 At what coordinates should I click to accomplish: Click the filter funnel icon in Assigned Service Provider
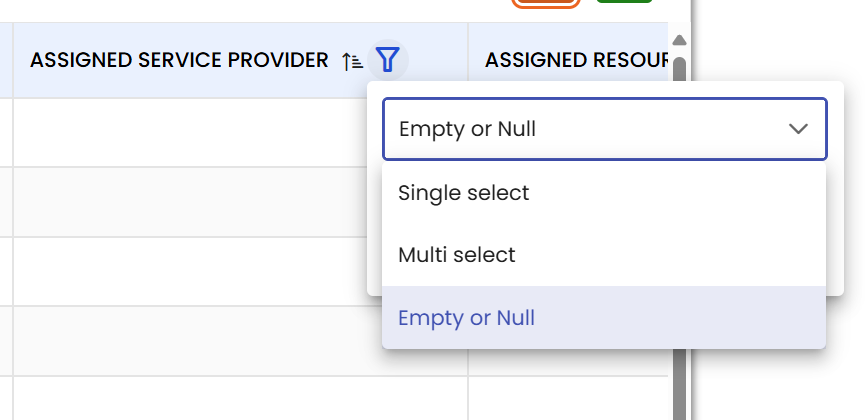(x=388, y=61)
